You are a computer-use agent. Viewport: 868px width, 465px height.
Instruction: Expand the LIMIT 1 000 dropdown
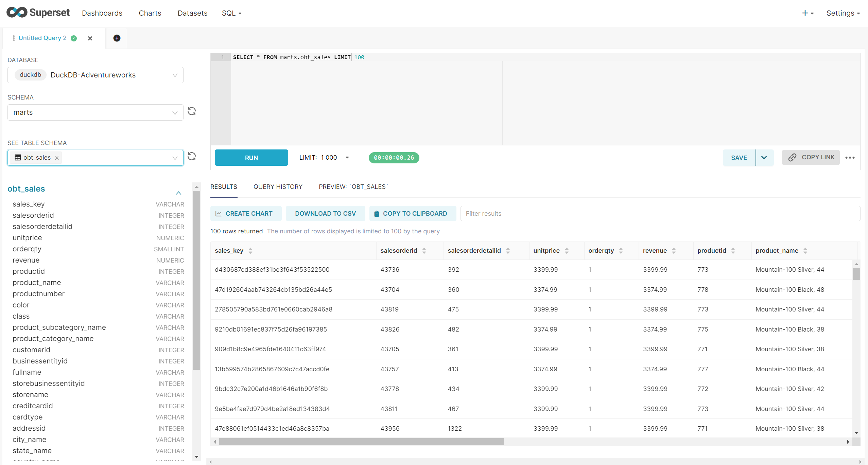[347, 158]
